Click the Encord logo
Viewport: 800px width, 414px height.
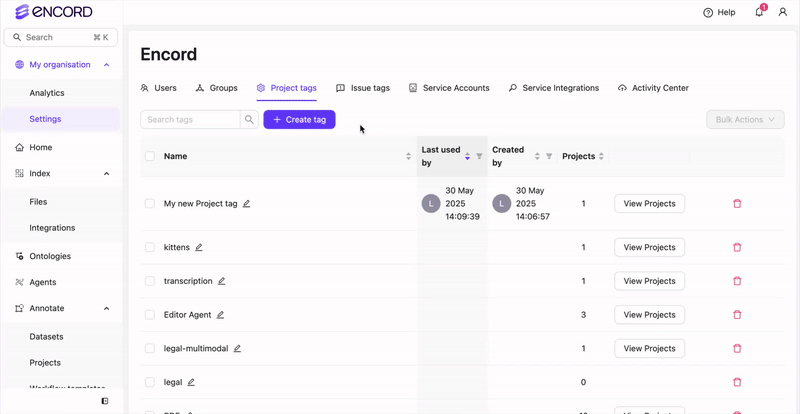pyautogui.click(x=54, y=12)
